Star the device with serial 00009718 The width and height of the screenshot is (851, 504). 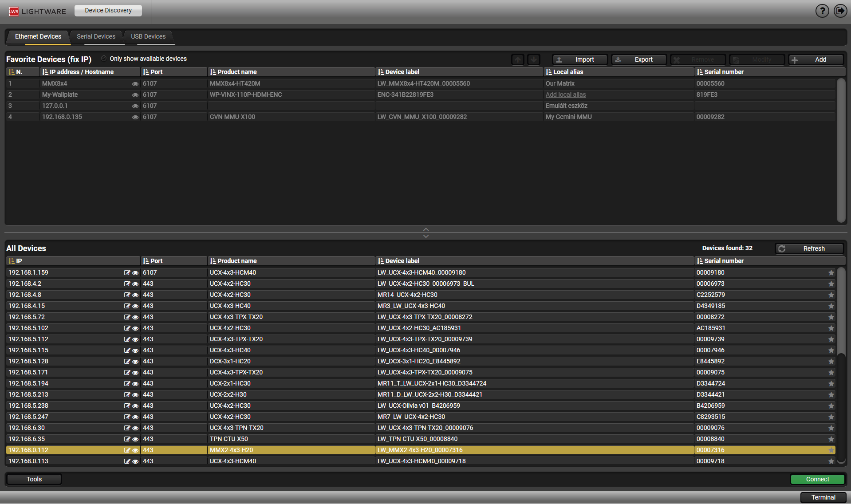pos(831,461)
